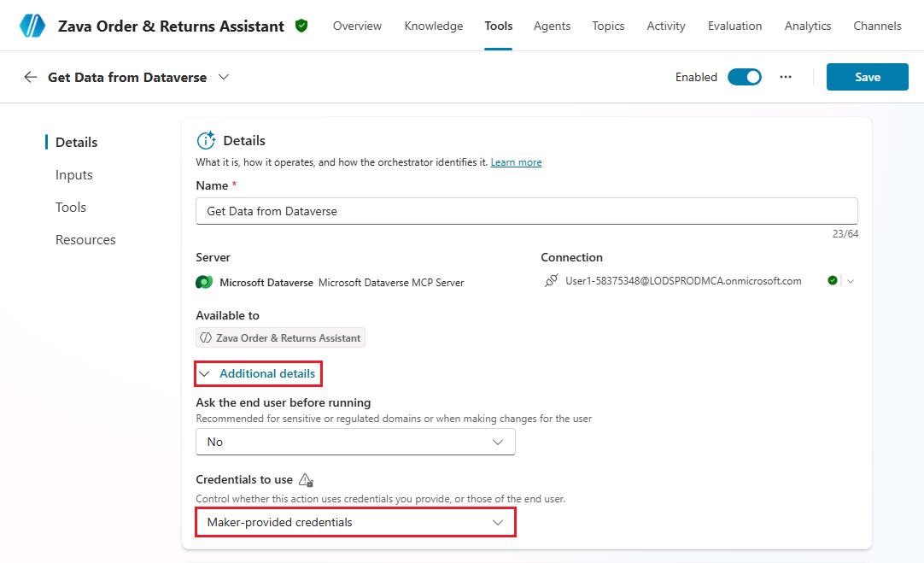Open the more options ellipsis menu

point(786,77)
